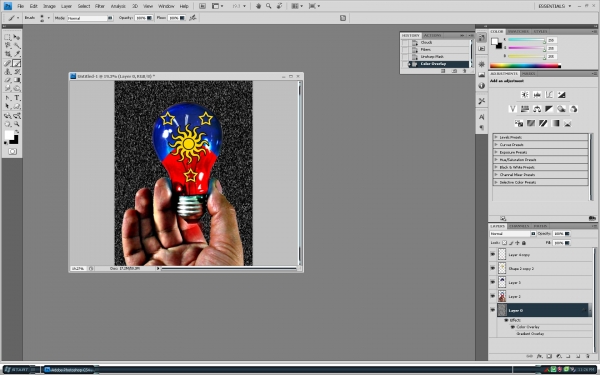
Task: Click the color spectrum ramp in Color panel
Action: pyautogui.click(x=525, y=66)
